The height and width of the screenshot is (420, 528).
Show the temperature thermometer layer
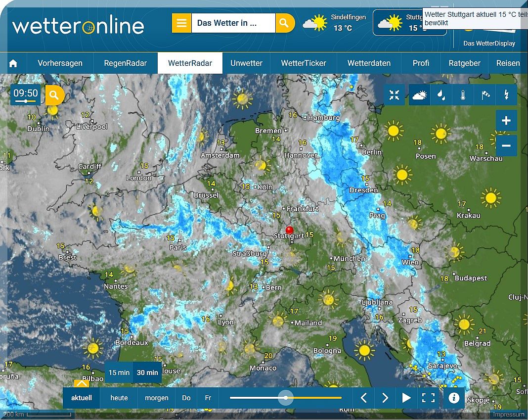(463, 95)
